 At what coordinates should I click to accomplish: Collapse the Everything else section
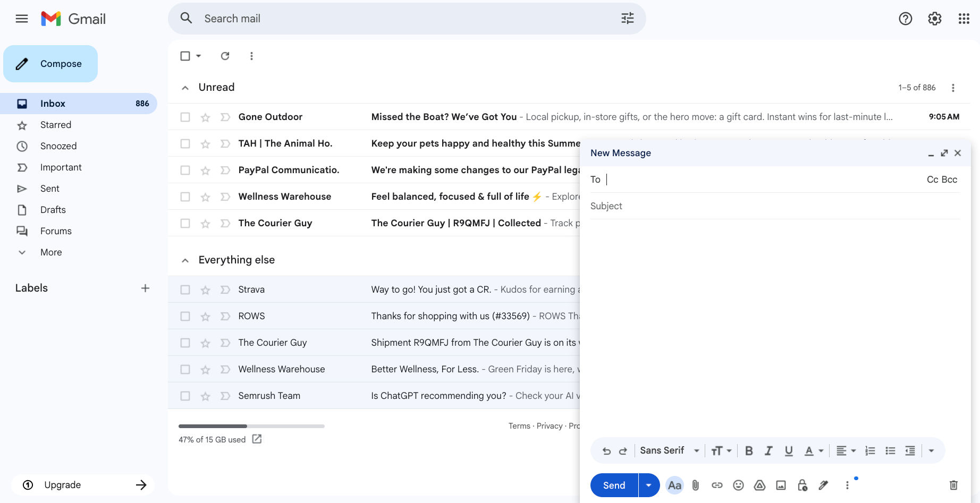coord(185,260)
